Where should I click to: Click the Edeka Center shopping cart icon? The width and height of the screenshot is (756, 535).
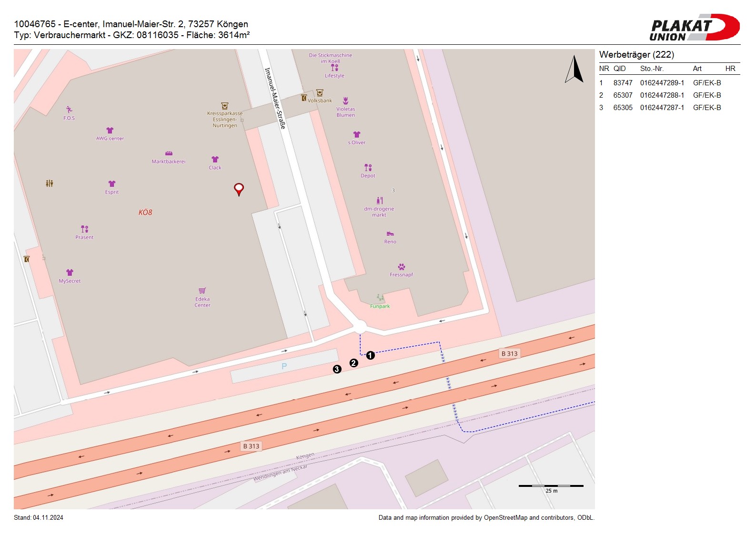coord(202,291)
